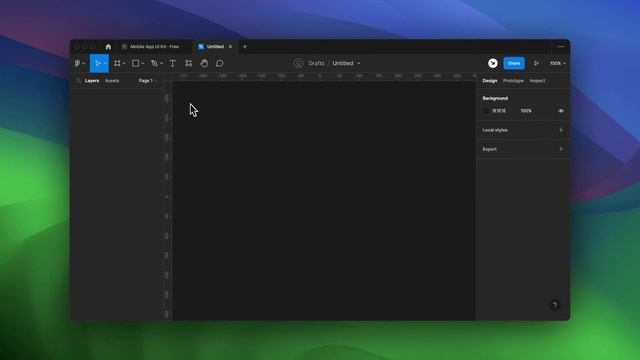Select the Move tool
640x360 pixels.
point(98,63)
